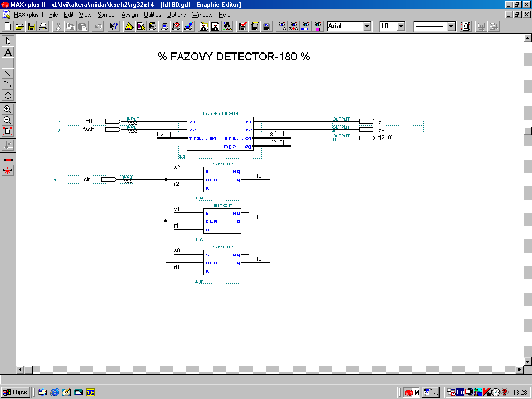Select the Text tool in the palette
This screenshot has height=399, width=532.
click(8, 52)
